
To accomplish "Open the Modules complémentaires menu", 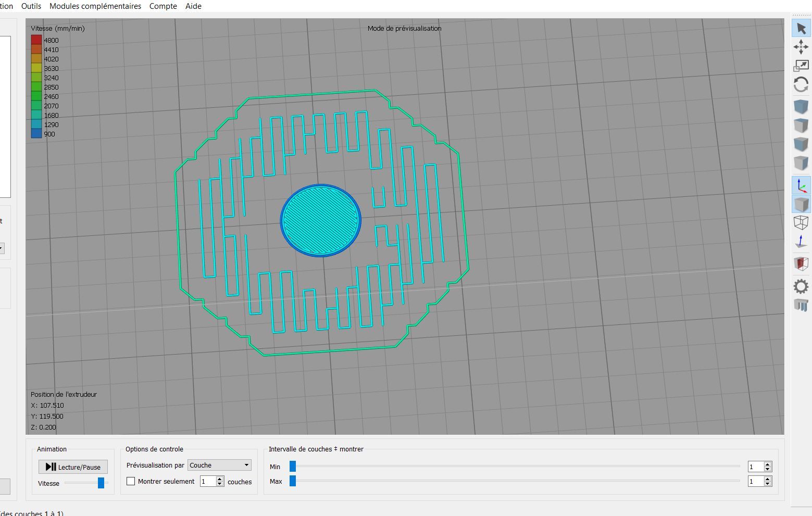I will [95, 6].
